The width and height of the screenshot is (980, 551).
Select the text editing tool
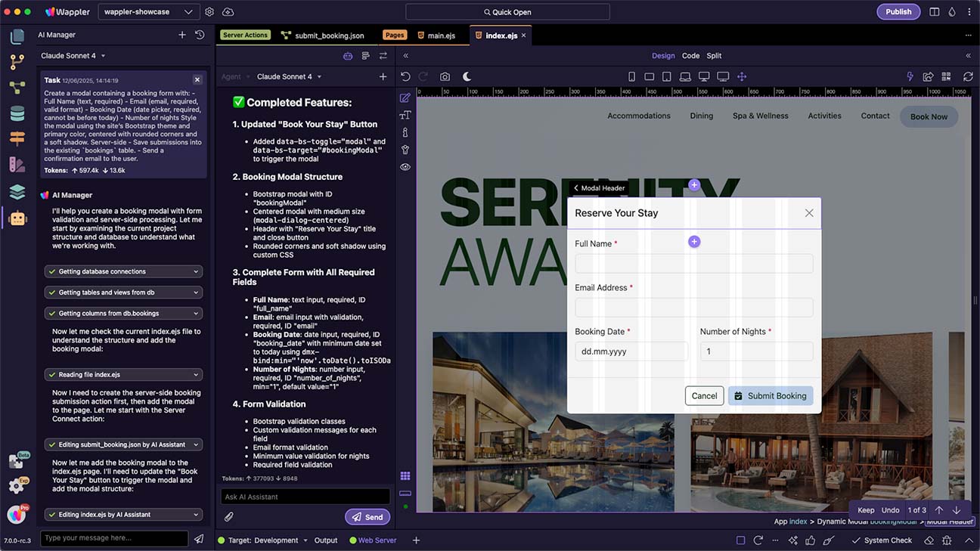click(405, 115)
